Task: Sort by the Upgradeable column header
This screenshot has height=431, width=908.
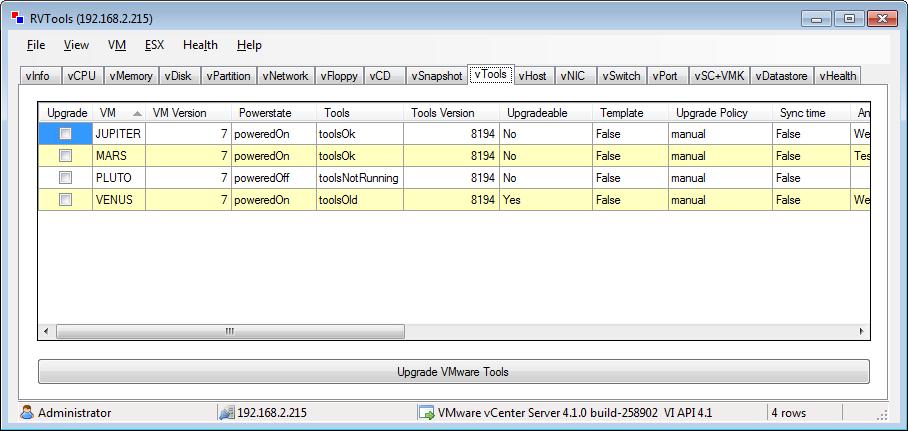Action: click(546, 113)
